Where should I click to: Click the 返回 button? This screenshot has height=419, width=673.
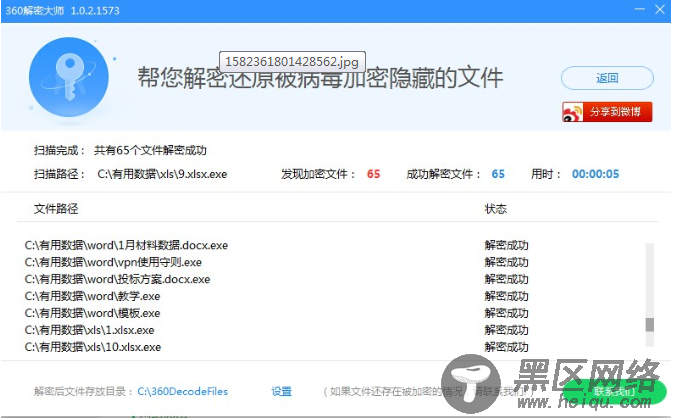click(x=607, y=78)
